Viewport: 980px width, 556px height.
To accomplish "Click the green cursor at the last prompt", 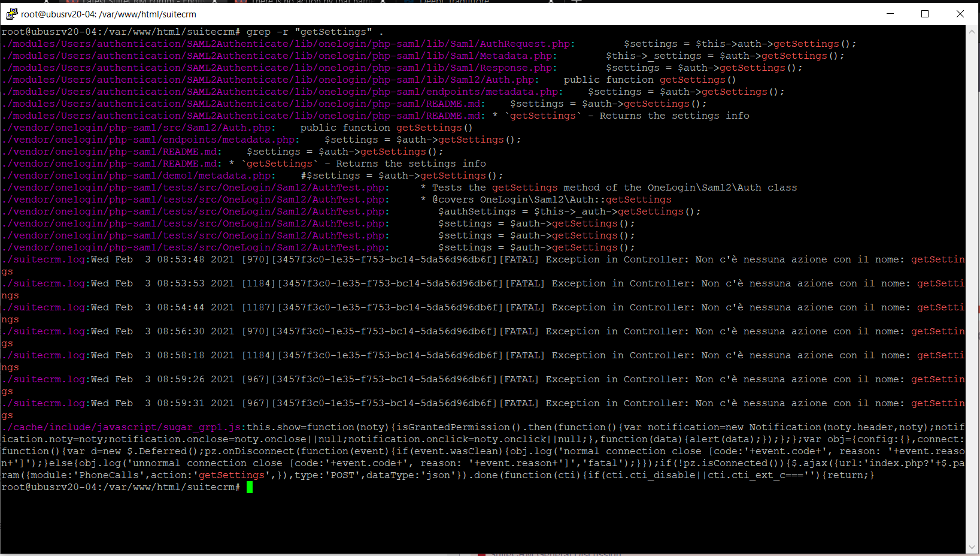I will click(x=250, y=487).
